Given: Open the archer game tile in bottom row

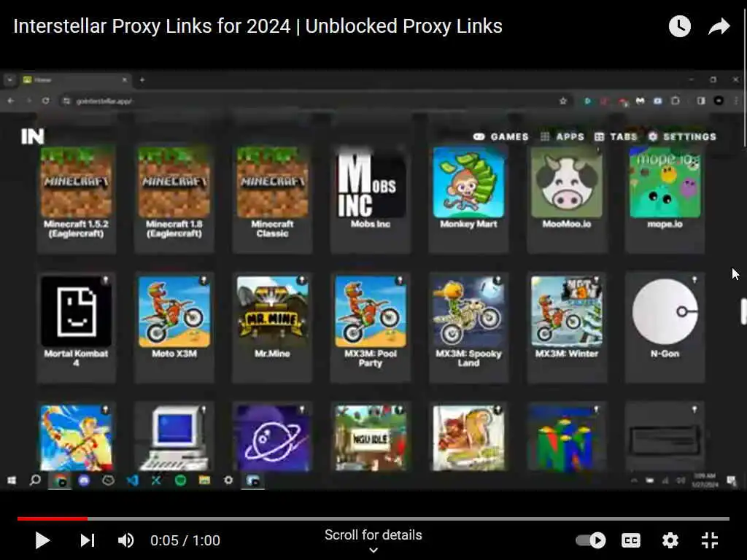Looking at the screenshot, I should tap(76, 437).
